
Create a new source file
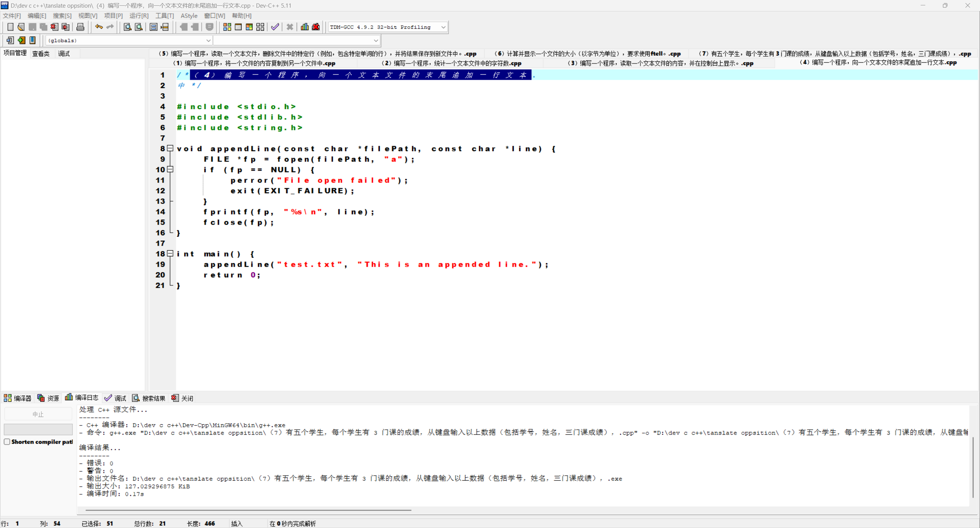10,27
